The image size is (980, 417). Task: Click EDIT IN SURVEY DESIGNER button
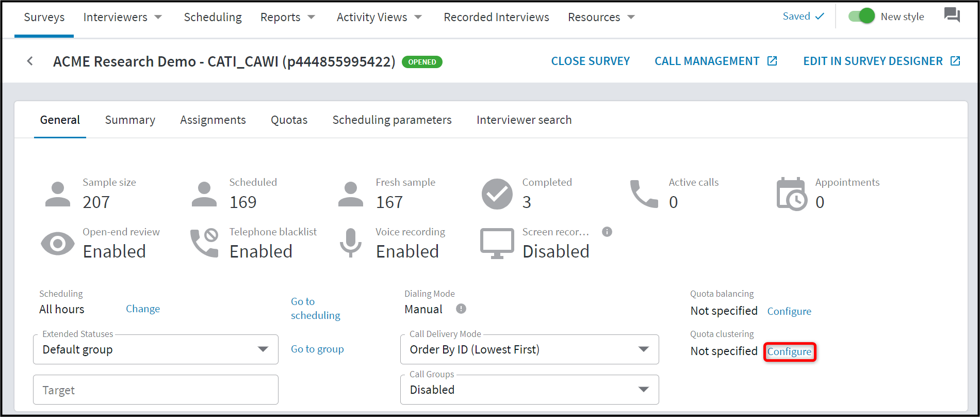[x=882, y=61]
